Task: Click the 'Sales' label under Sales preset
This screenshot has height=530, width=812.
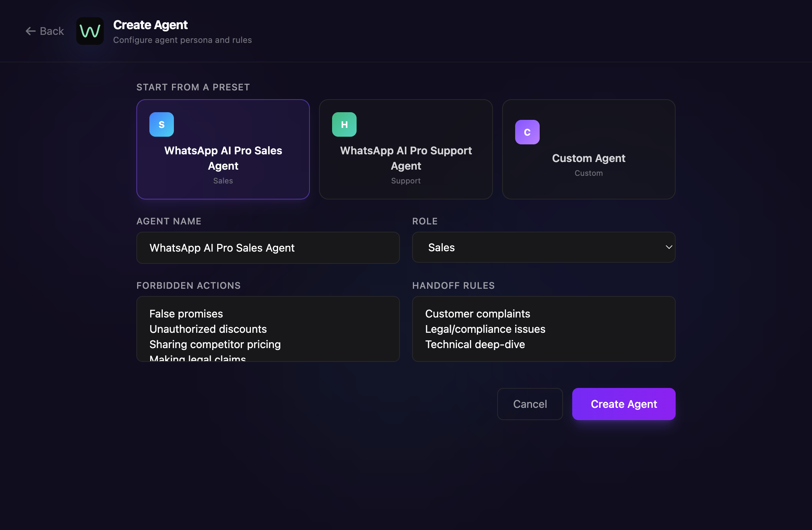Action: [x=223, y=181]
